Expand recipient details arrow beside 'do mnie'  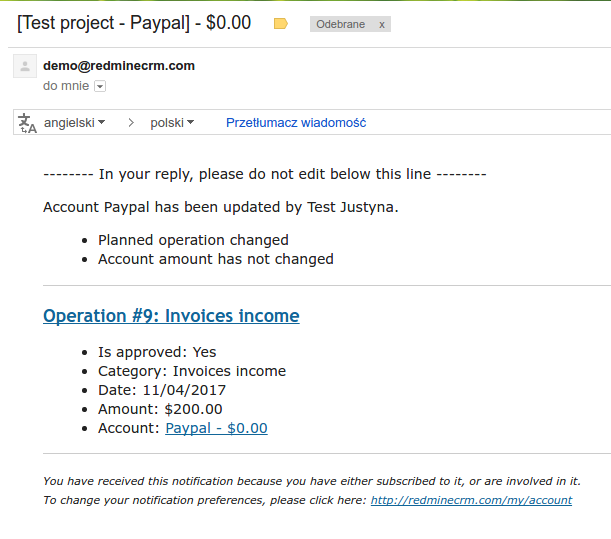point(99,87)
